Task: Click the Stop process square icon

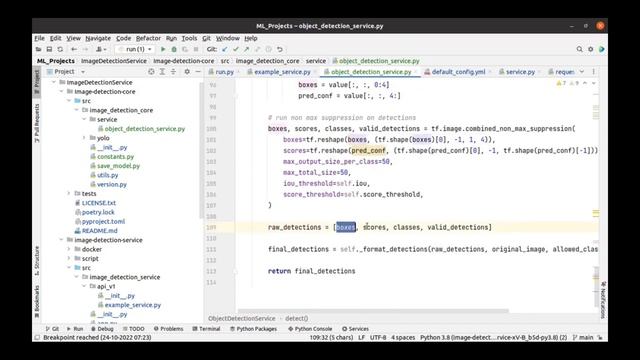Action: [x=196, y=49]
